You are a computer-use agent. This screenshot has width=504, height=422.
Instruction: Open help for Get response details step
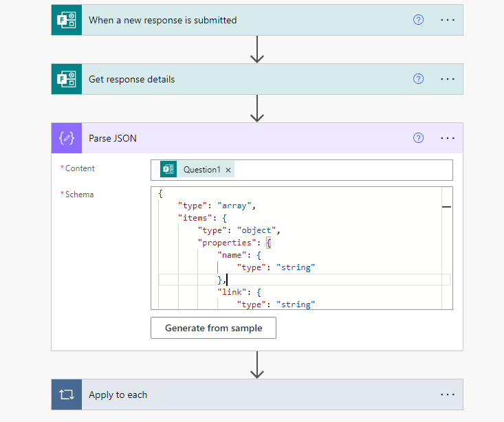pyautogui.click(x=418, y=79)
